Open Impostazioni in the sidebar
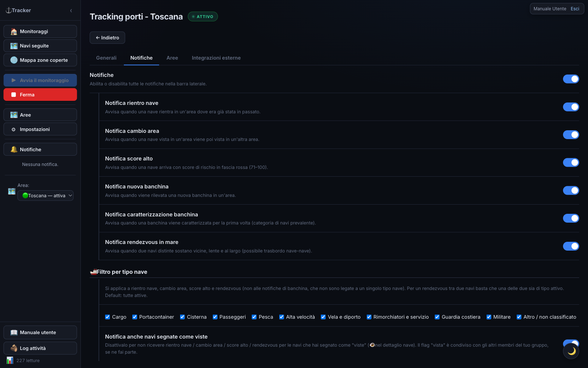Viewport: 588px width, 368px height. [40, 129]
